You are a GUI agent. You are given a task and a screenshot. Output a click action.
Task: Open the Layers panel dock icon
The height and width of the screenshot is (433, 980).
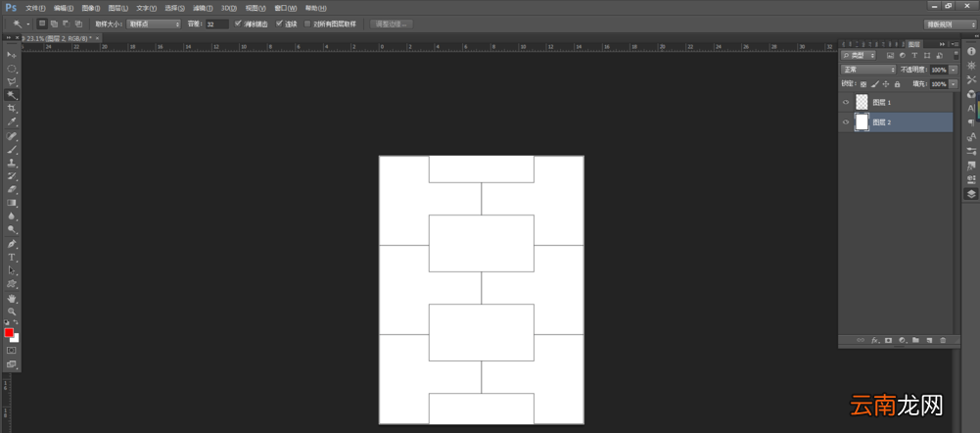tap(971, 194)
